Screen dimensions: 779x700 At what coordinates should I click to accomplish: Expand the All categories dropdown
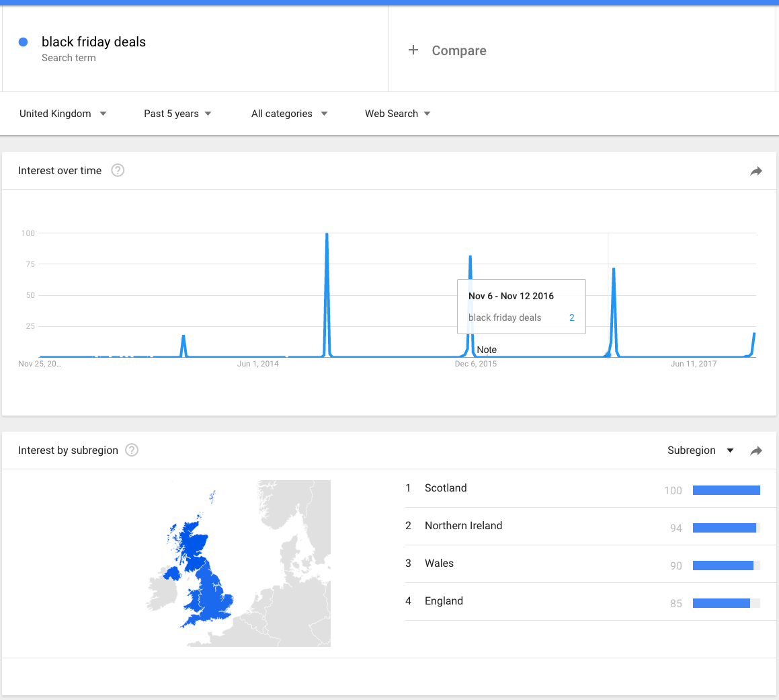(x=289, y=114)
